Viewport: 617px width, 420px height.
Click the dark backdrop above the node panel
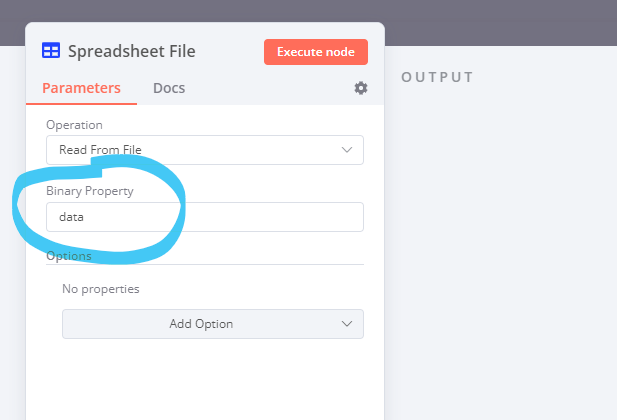(x=308, y=11)
